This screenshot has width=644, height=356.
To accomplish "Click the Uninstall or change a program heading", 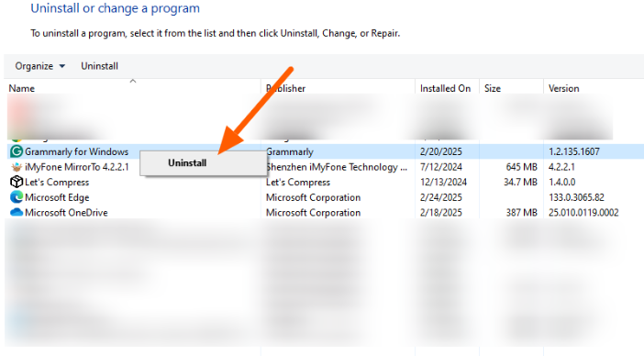I will tap(115, 8).
